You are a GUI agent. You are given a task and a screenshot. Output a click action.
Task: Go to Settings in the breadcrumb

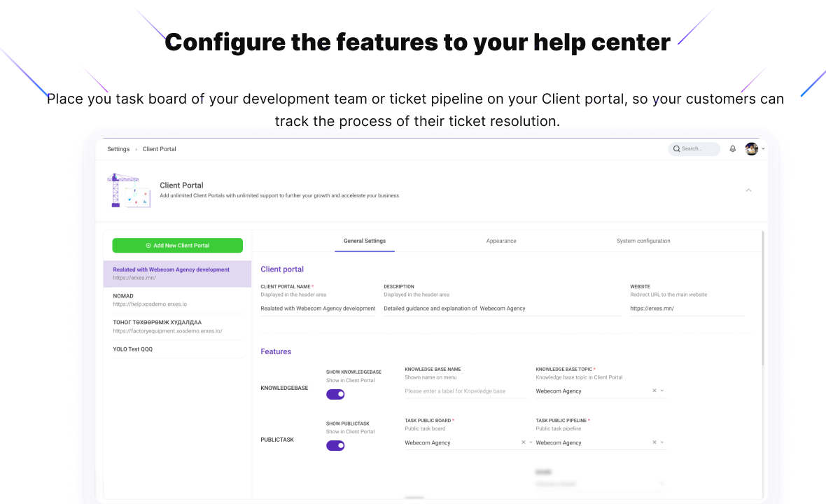(118, 149)
